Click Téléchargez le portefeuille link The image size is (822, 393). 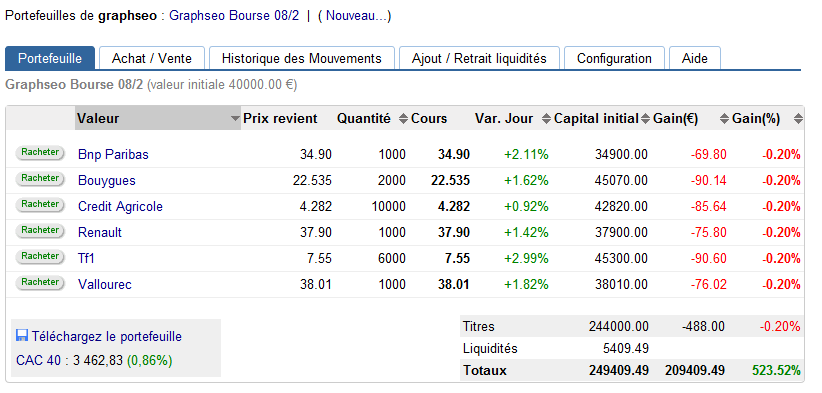tap(106, 336)
